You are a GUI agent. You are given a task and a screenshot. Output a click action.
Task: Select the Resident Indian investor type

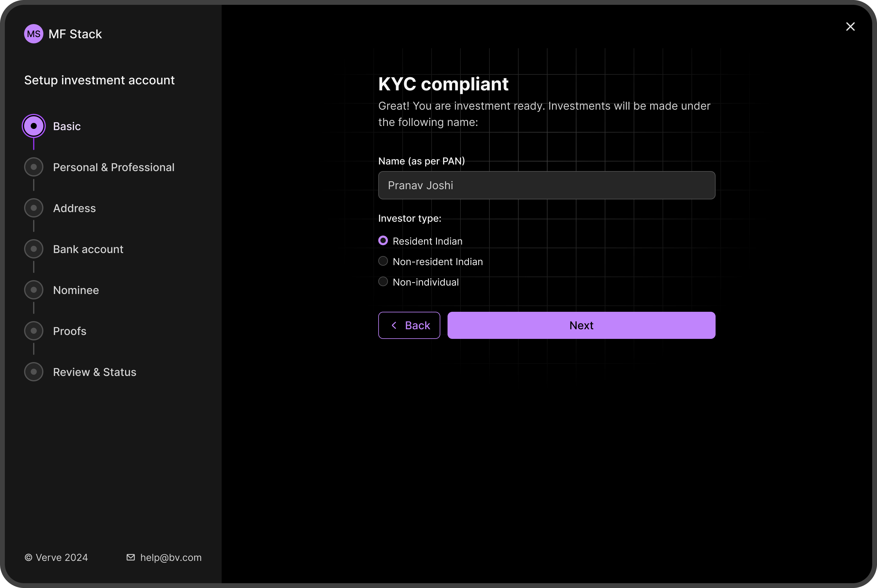tap(383, 240)
